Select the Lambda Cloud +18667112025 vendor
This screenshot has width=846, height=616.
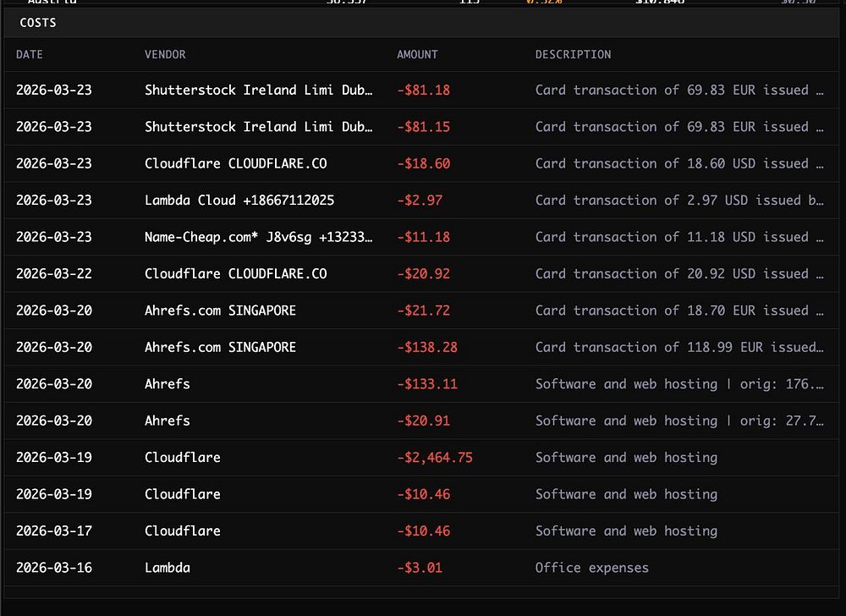tap(239, 201)
